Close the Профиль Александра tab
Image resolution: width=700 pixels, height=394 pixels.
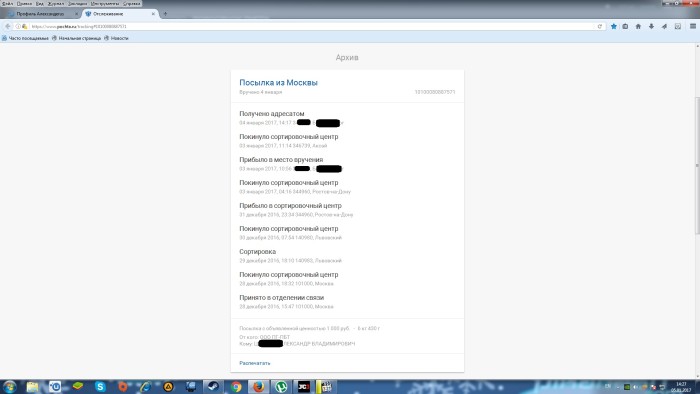pyautogui.click(x=76, y=14)
